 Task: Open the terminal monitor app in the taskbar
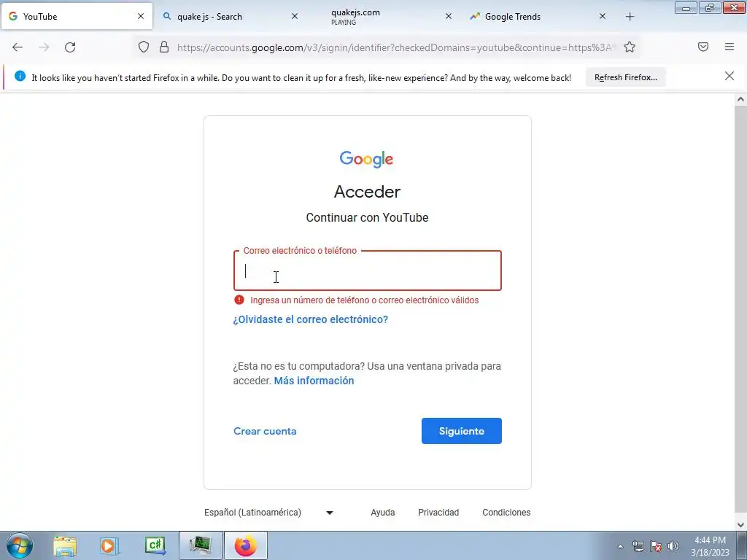201,545
